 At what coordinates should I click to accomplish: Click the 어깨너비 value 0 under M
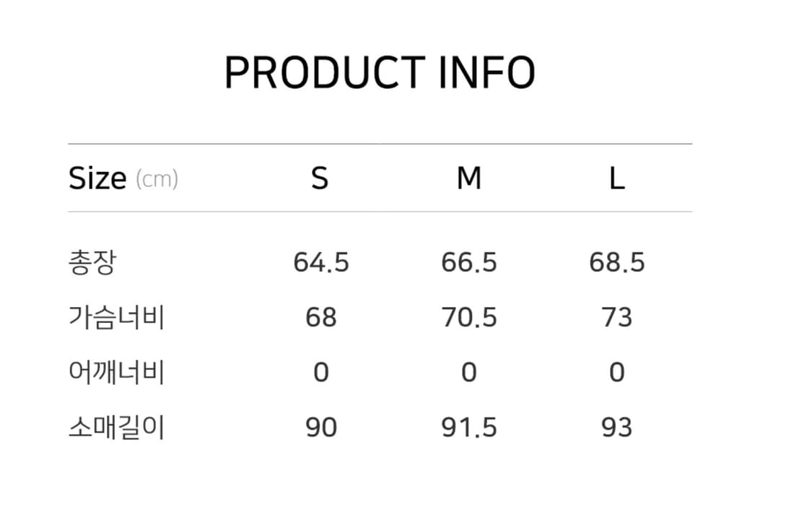469,373
